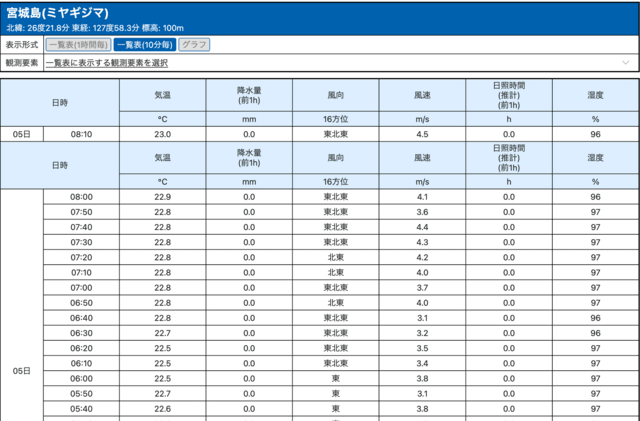Click the 05:40 time cell
This screenshot has width=640, height=421.
(81, 408)
